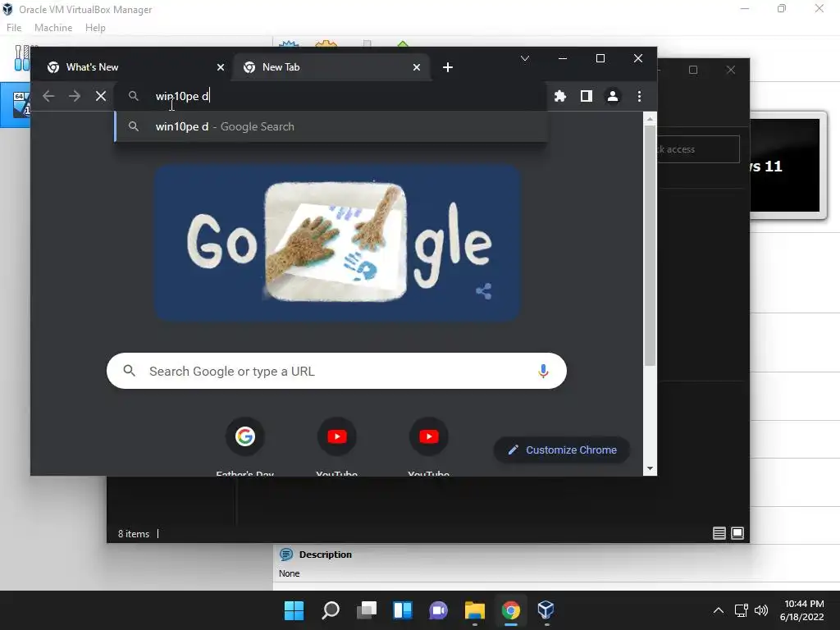
Task: Share the Google Doodle
Action: (484, 291)
